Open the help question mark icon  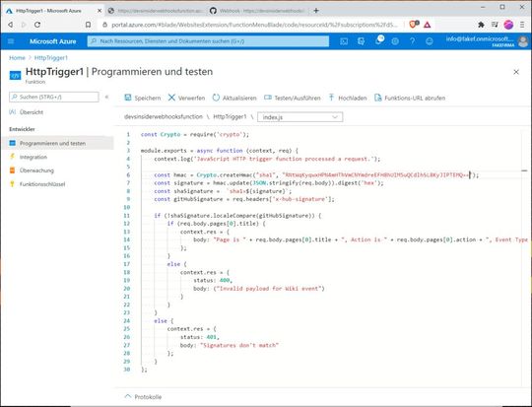click(x=412, y=41)
